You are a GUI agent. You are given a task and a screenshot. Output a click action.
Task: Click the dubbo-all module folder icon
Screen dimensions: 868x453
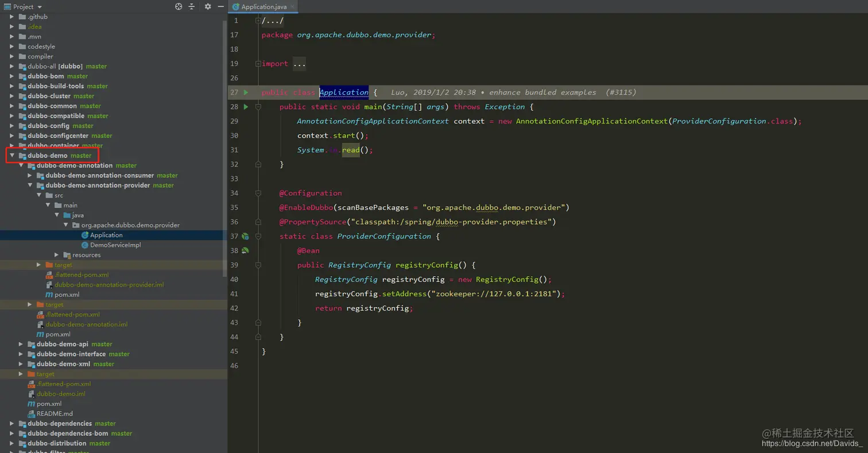[22, 67]
